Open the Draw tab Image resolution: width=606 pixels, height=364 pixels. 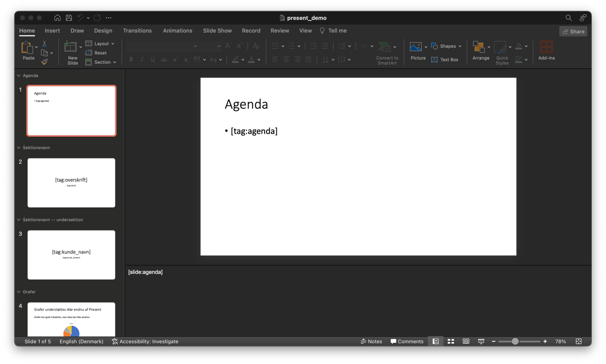click(x=77, y=30)
